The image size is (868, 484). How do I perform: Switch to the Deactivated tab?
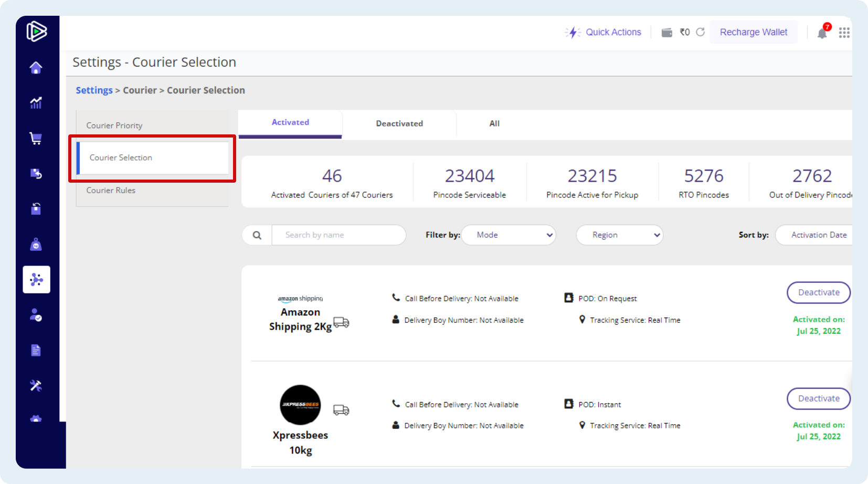point(399,124)
